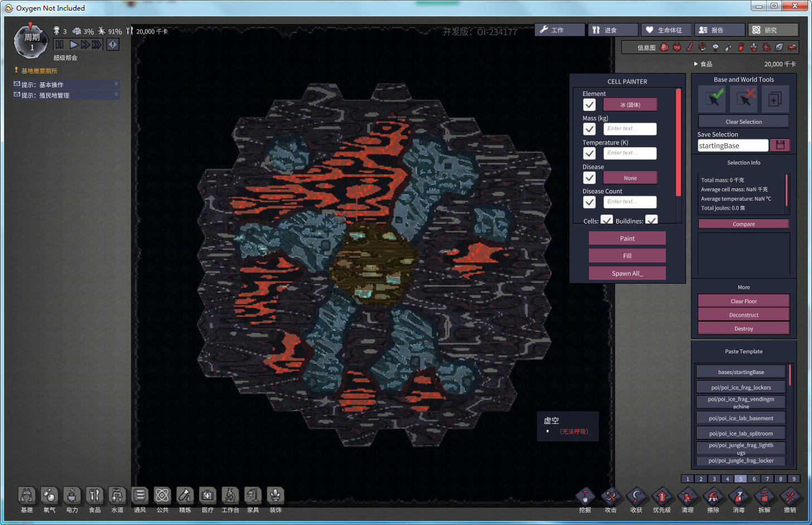Open the Disease selector showing None
Screen dimensions: 812x525
(x=630, y=178)
